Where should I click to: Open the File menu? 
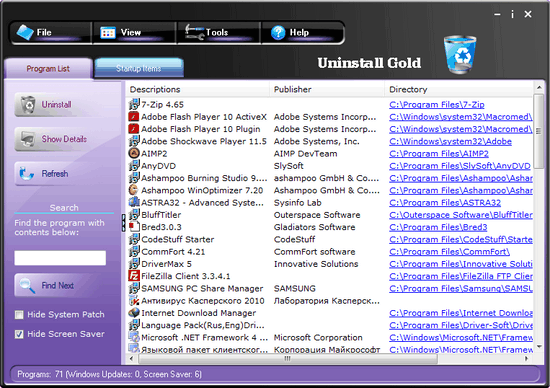pos(51,33)
